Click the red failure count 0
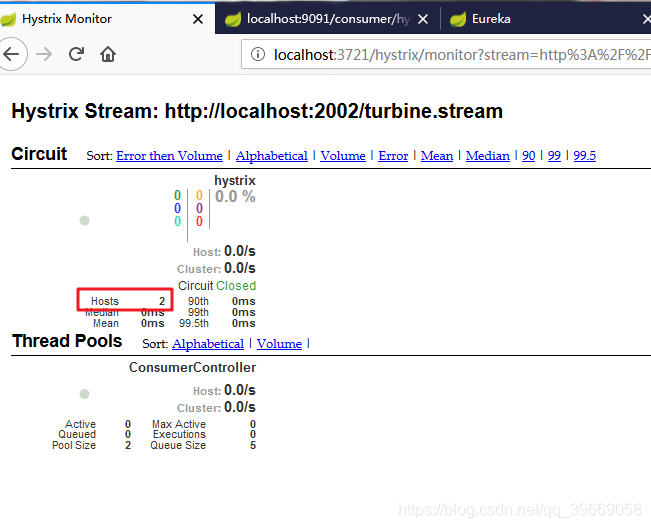The width and height of the screenshot is (651, 528). (x=199, y=221)
